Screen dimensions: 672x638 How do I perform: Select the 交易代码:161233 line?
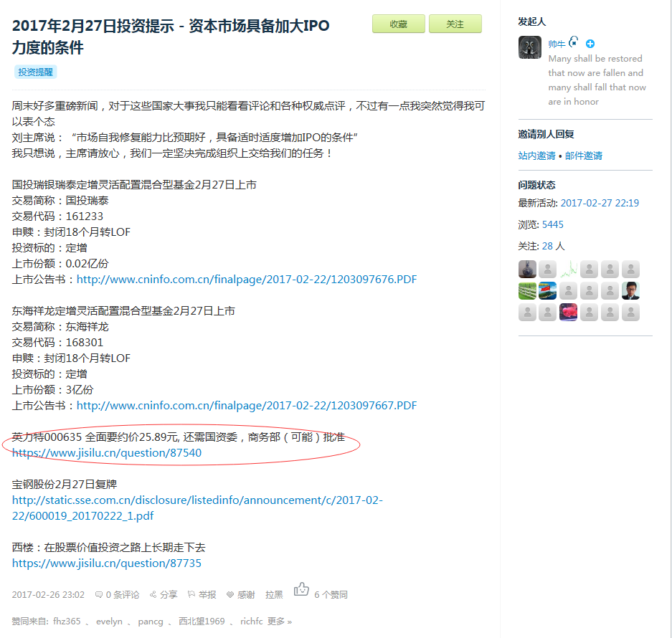(57, 216)
